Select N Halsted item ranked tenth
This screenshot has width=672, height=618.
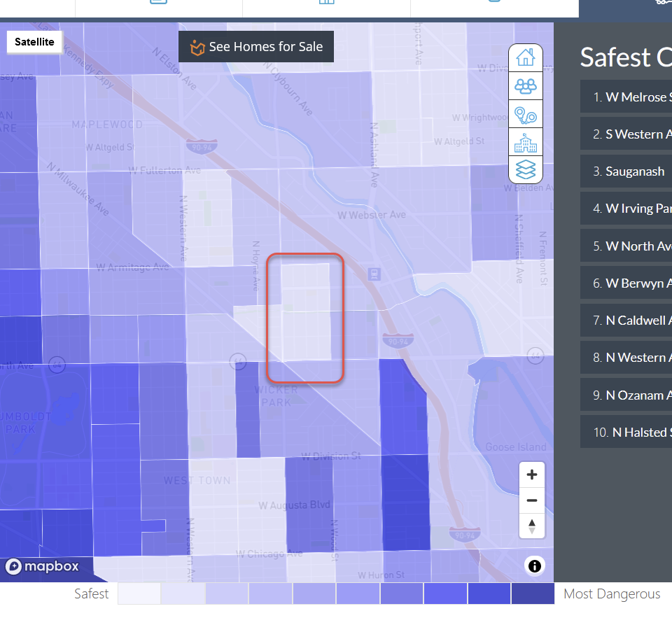coord(626,432)
